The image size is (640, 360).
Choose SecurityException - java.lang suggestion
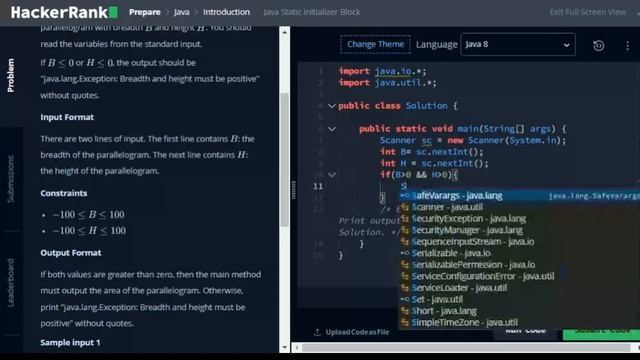pyautogui.click(x=519, y=218)
